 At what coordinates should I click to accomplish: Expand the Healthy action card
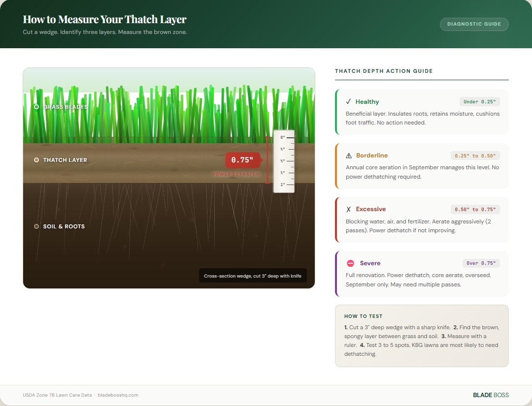pos(422,112)
